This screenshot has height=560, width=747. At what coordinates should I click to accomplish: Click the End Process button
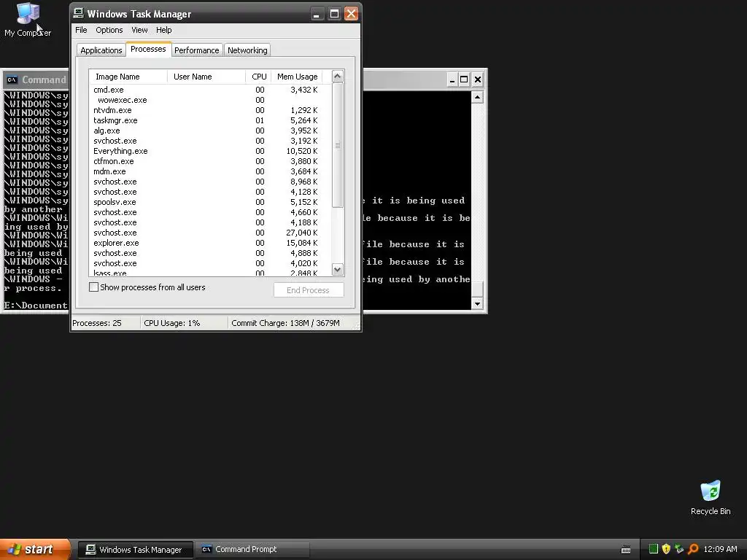tap(309, 290)
